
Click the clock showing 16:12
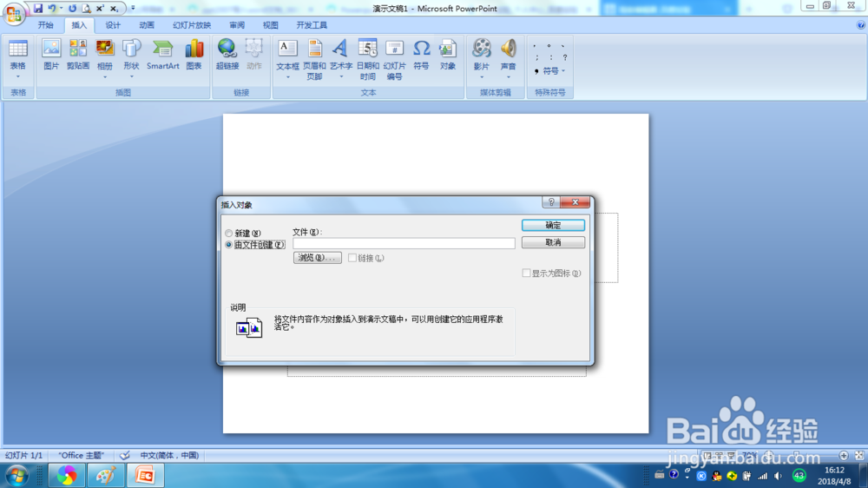coord(834,471)
